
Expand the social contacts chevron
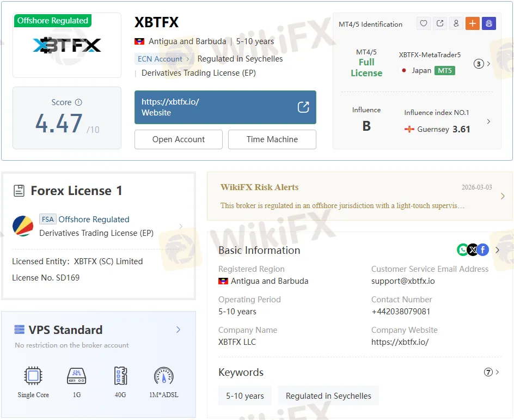click(497, 250)
